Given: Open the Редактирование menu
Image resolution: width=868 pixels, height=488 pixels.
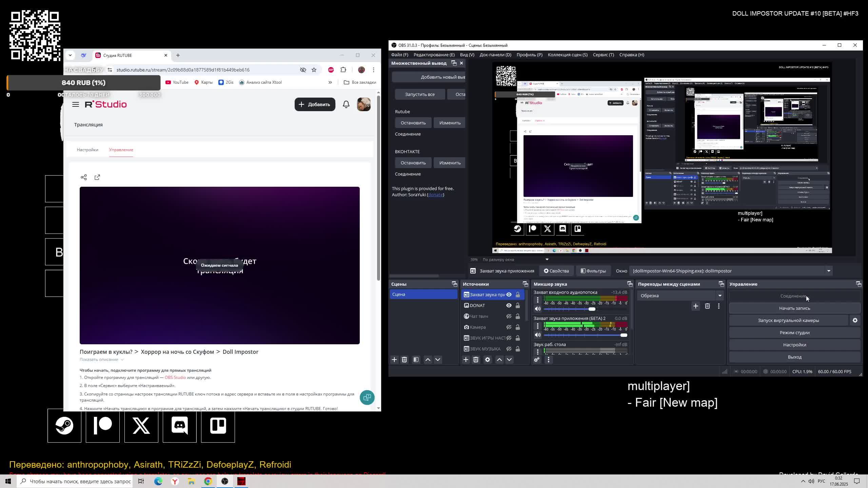Looking at the screenshot, I should pyautogui.click(x=434, y=55).
